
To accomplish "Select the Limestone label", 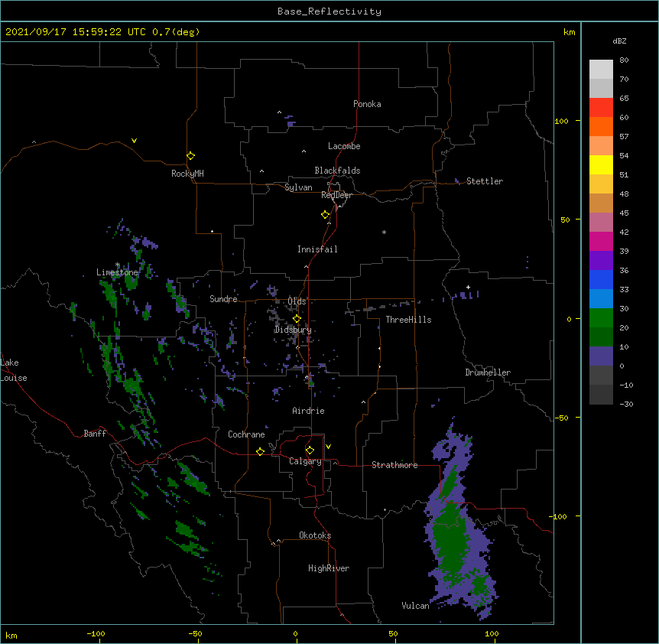I will (117, 272).
